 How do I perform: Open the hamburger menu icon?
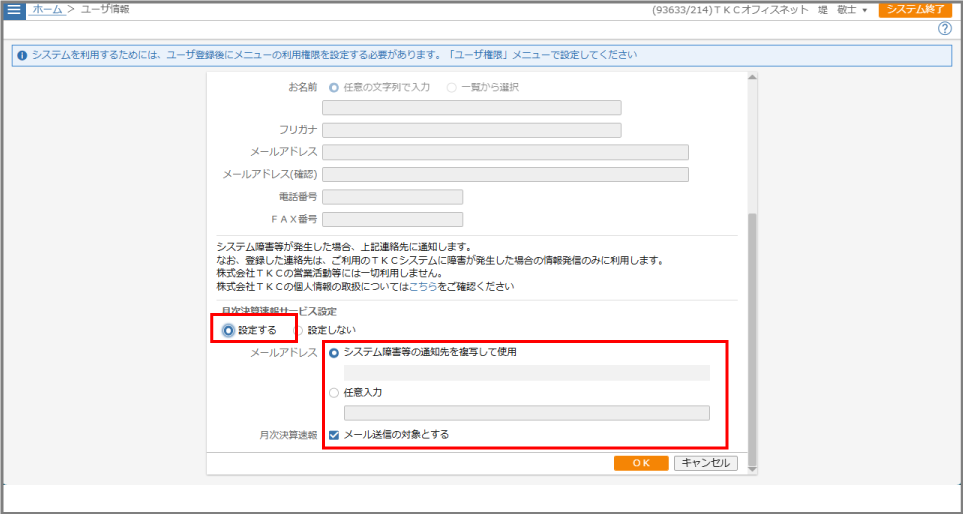click(x=14, y=10)
